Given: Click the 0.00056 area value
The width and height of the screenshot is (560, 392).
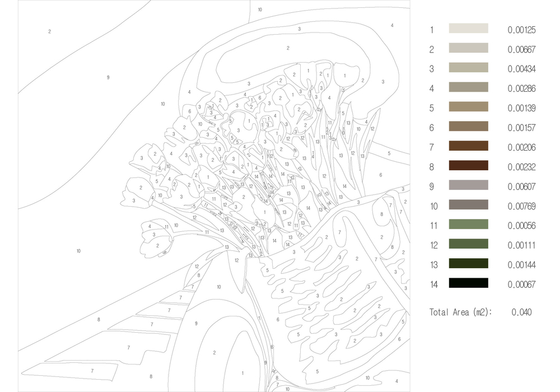Looking at the screenshot, I should pos(521,226).
